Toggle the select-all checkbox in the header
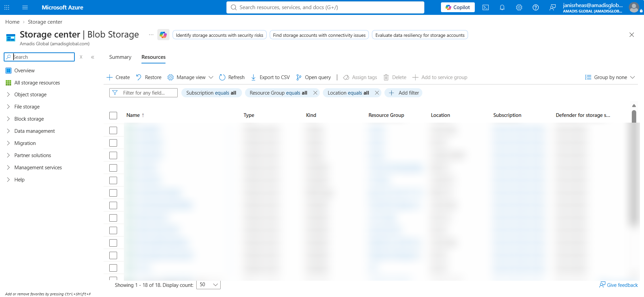 tap(113, 116)
